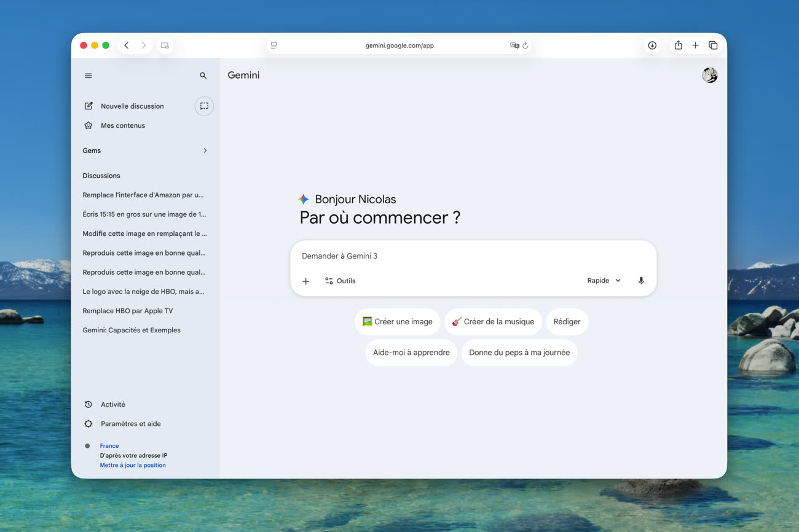This screenshot has width=799, height=532.
Task: Open the Activité history
Action: click(x=112, y=404)
